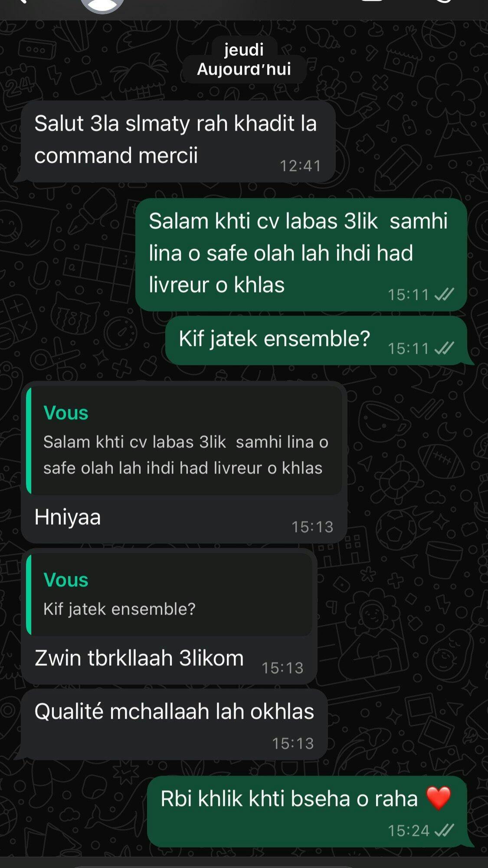Select the 'Salut 3la slmaty' incoming message

178,141
